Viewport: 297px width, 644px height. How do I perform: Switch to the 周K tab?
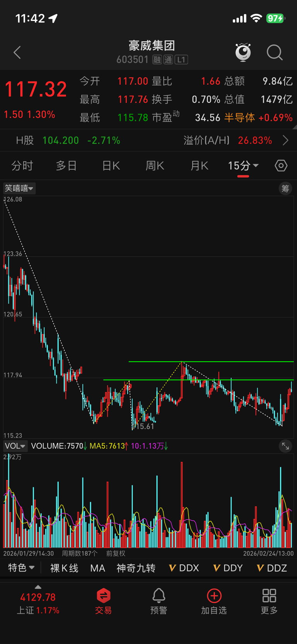pyautogui.click(x=155, y=166)
